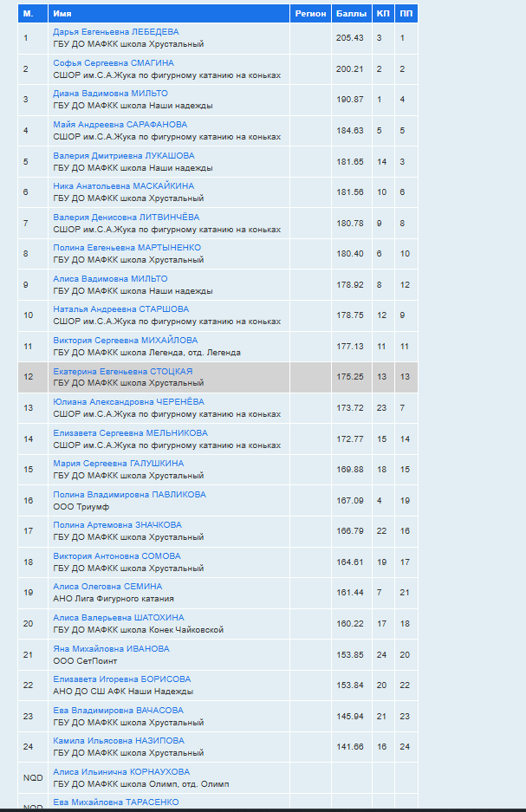Select the score 161.44
The image size is (526, 812).
[x=350, y=594]
